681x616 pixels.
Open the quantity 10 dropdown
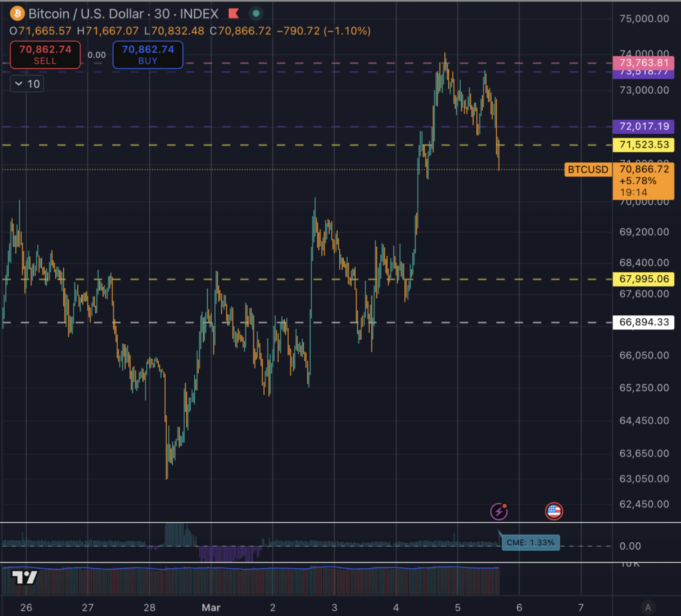[x=27, y=84]
